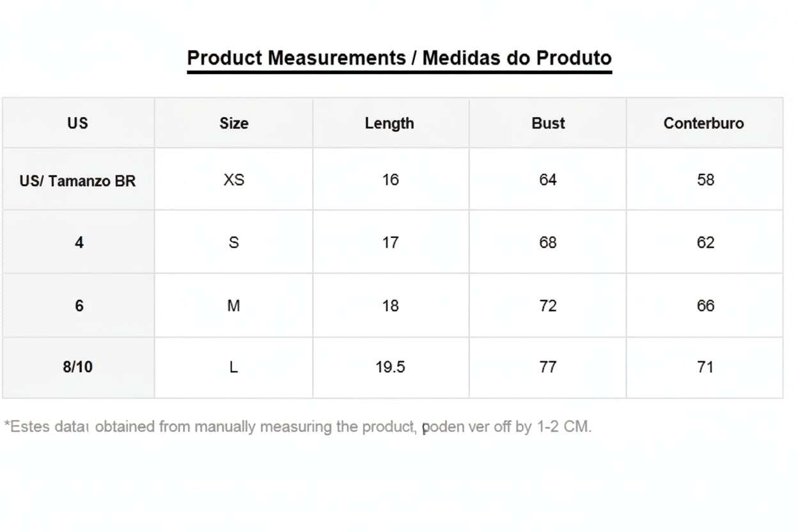Select the length value 16
This screenshot has height=532, width=798.
[x=390, y=180]
